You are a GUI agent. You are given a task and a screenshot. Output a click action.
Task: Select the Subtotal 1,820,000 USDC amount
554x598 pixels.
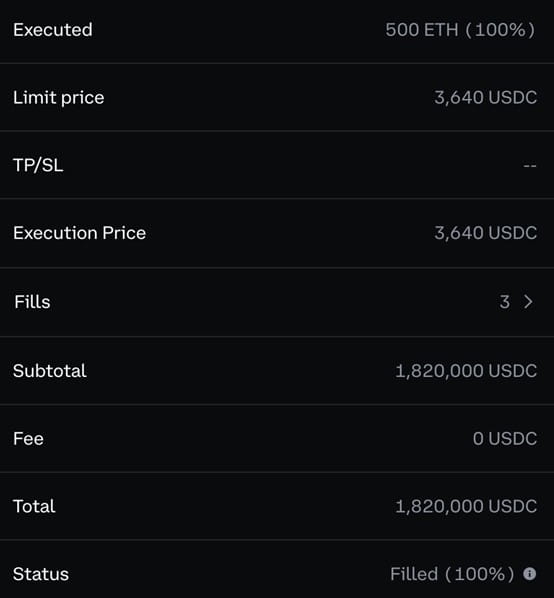466,371
